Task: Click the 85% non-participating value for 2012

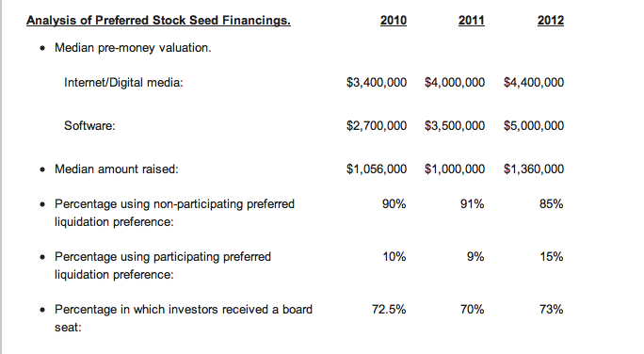Action: [551, 204]
